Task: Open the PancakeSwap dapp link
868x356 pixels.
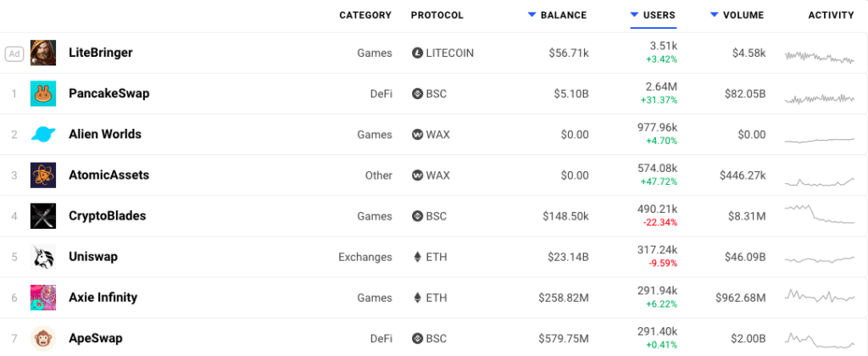Action: pyautogui.click(x=108, y=94)
